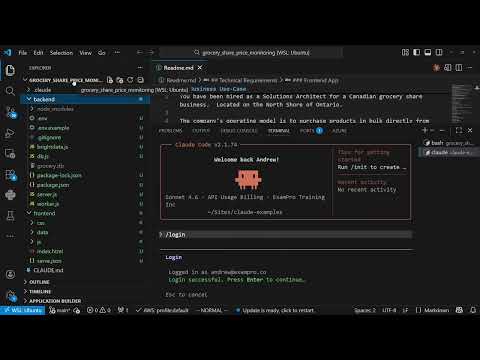Click the editor minimap
The height and width of the screenshot is (360, 480).
tap(462, 103)
